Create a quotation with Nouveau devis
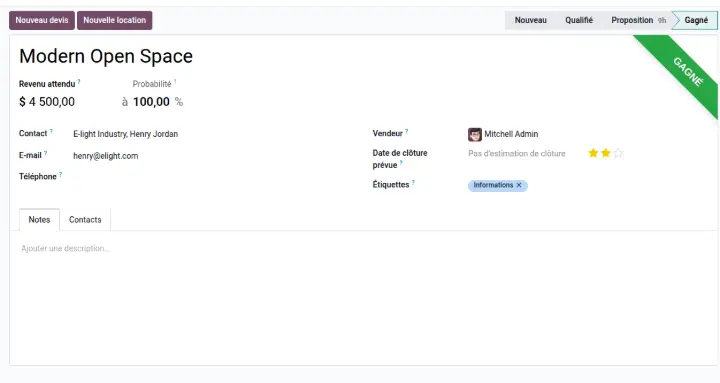Screen dimensions: 720x383 pos(42,20)
